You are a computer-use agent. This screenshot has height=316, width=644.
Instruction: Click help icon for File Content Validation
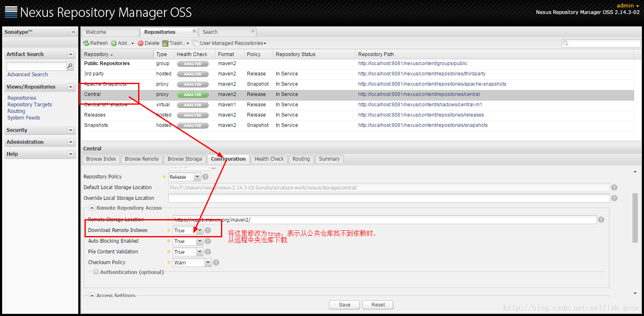[208, 252]
